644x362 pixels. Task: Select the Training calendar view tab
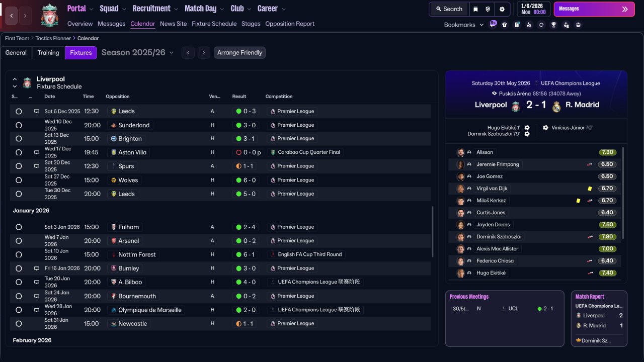pyautogui.click(x=48, y=53)
